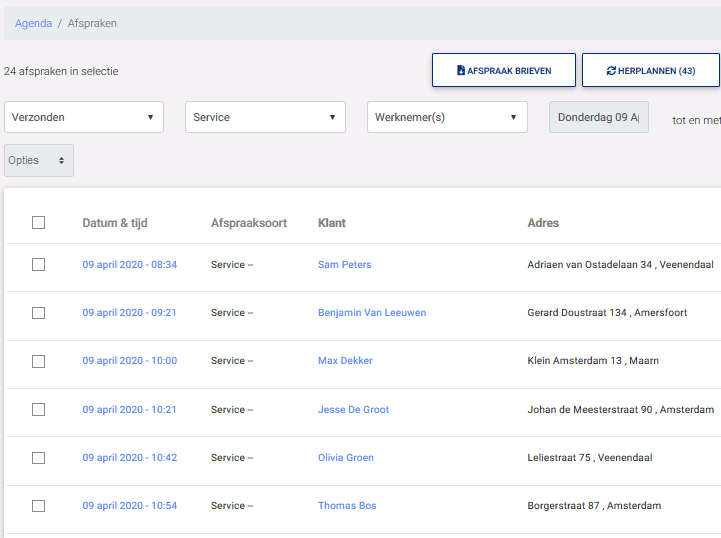Viewport: 721px width, 538px height.
Task: Click the Afspraak Brieven document icon
Action: (x=461, y=71)
